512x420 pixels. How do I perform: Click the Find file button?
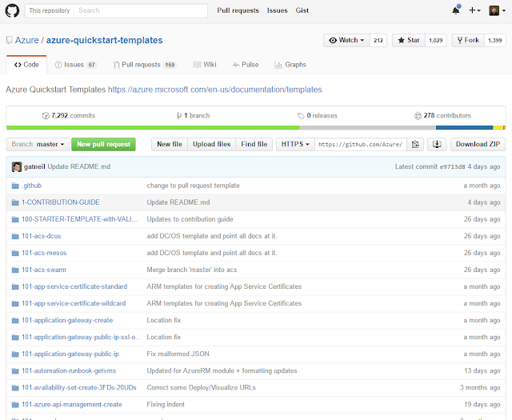[254, 144]
